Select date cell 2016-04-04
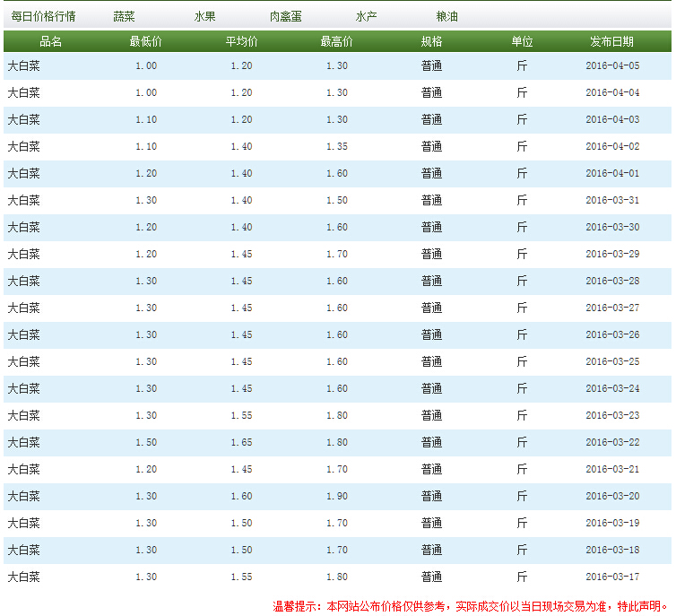Screen dimensions: 676x616 [612, 92]
